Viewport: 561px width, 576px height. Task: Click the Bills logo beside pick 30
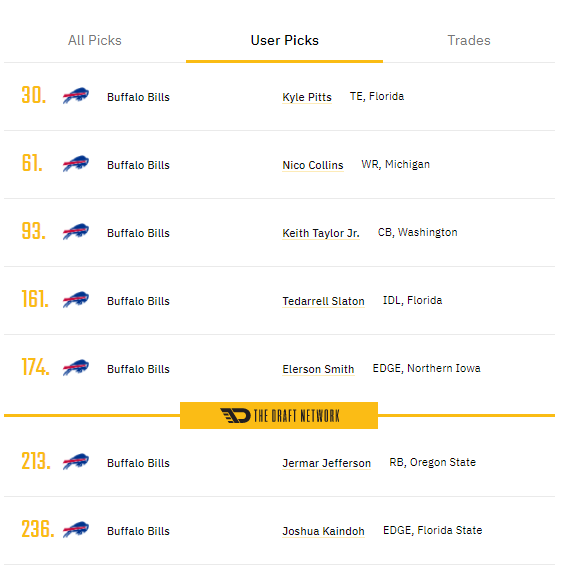[x=76, y=96]
